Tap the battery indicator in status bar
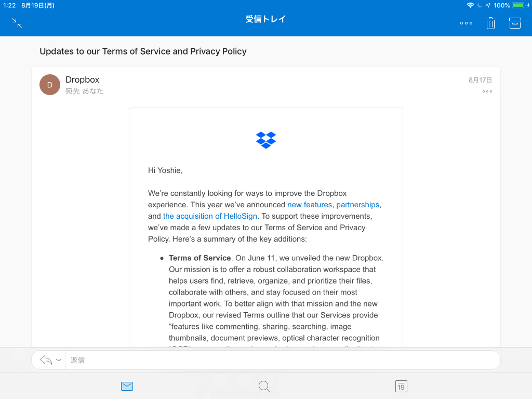 (x=518, y=5)
